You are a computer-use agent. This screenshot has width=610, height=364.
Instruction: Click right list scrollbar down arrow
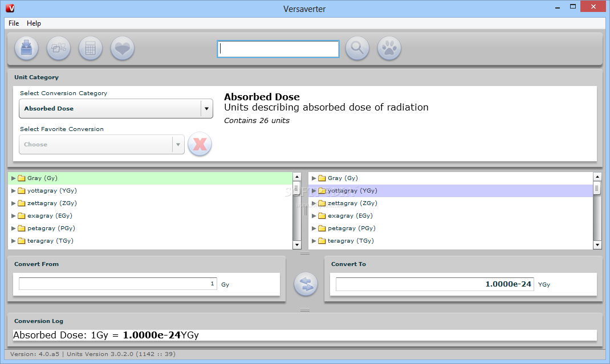[x=597, y=245]
